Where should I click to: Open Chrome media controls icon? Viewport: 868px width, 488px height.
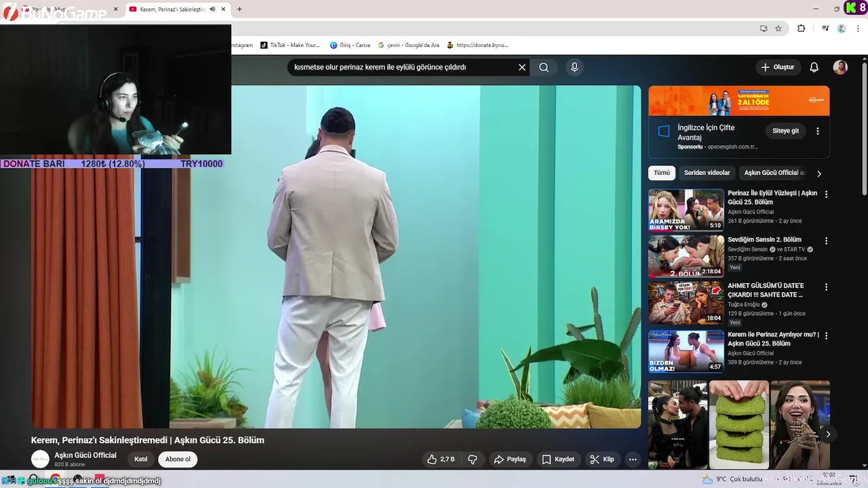pyautogui.click(x=825, y=28)
